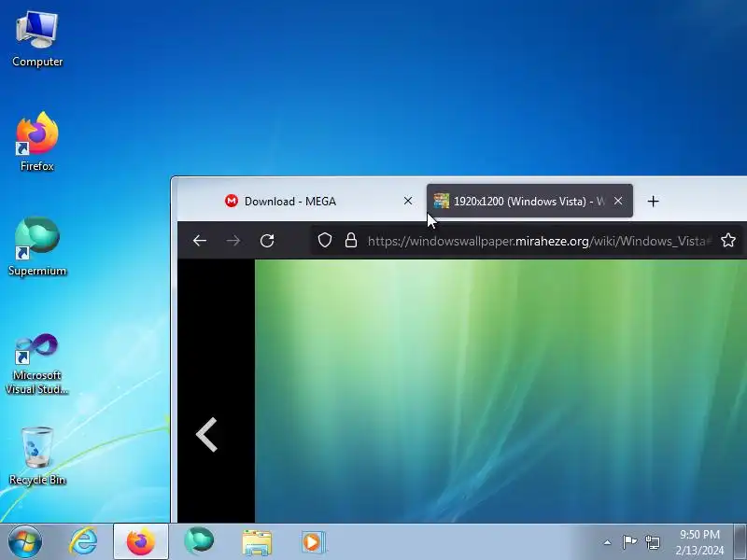Reload the current page
This screenshot has height=560, width=747.
click(x=267, y=241)
